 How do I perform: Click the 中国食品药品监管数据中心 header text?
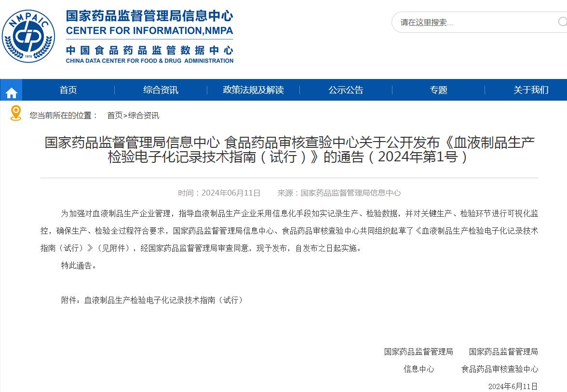149,50
